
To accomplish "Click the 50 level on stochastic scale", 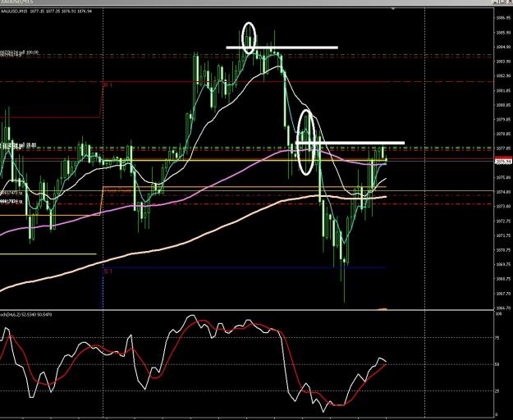I will click(498, 364).
